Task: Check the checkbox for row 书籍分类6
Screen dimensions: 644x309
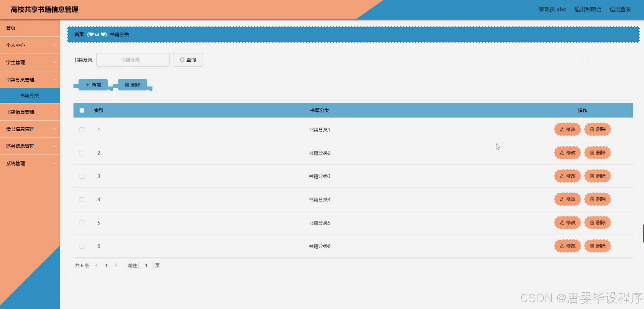Action: (x=82, y=246)
